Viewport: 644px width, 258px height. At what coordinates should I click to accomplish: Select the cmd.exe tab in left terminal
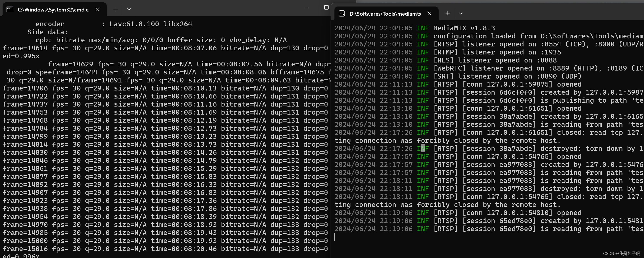click(x=54, y=10)
